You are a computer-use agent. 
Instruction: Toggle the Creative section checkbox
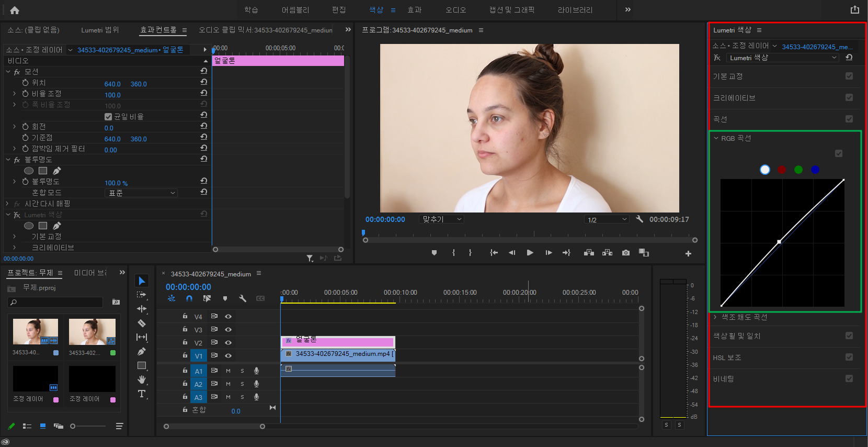click(849, 97)
